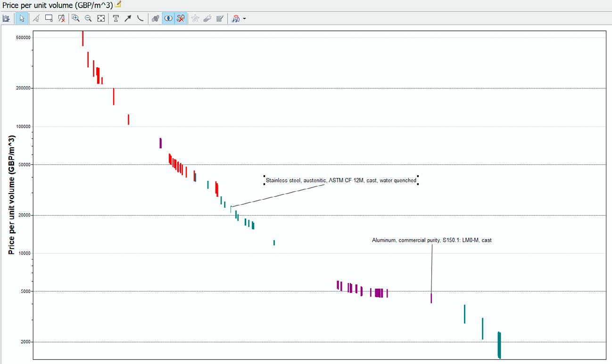Activate the zoom in magnifier tool
The width and height of the screenshot is (612, 364).
coord(75,18)
